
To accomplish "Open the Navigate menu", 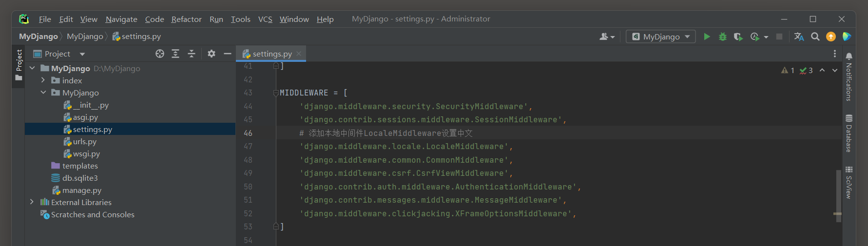I will click(121, 19).
